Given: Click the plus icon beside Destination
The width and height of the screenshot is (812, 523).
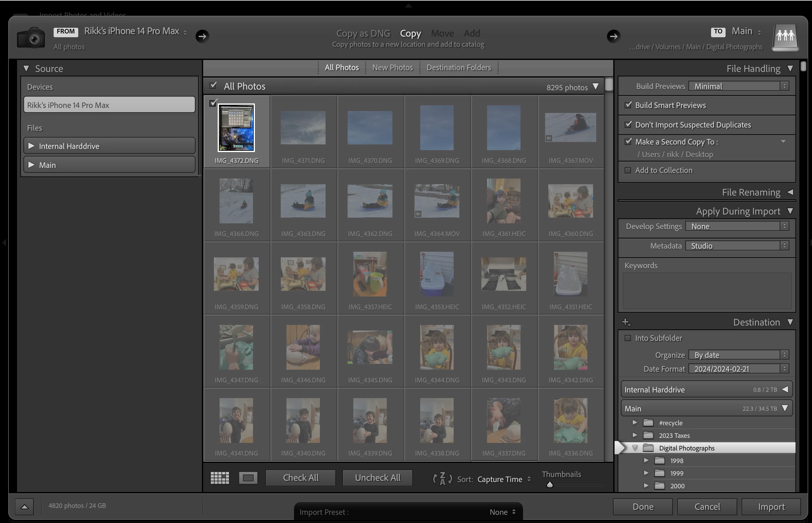Looking at the screenshot, I should click(626, 322).
